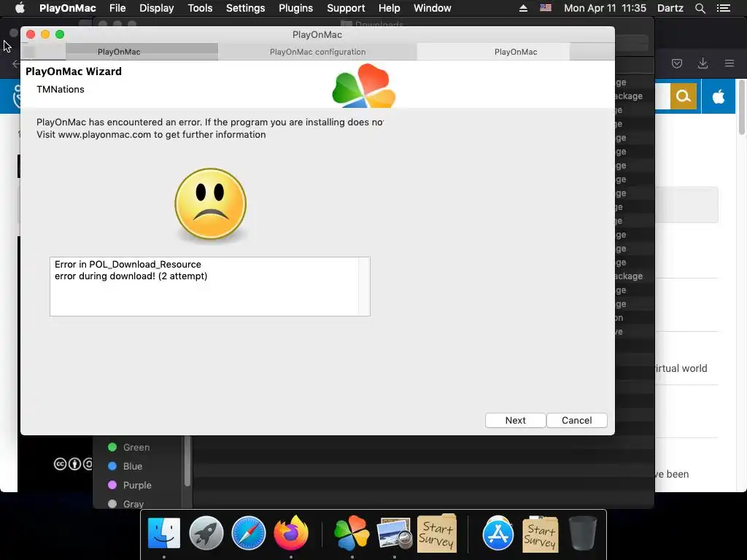
Task: Click inside the error message text box
Action: (204, 286)
